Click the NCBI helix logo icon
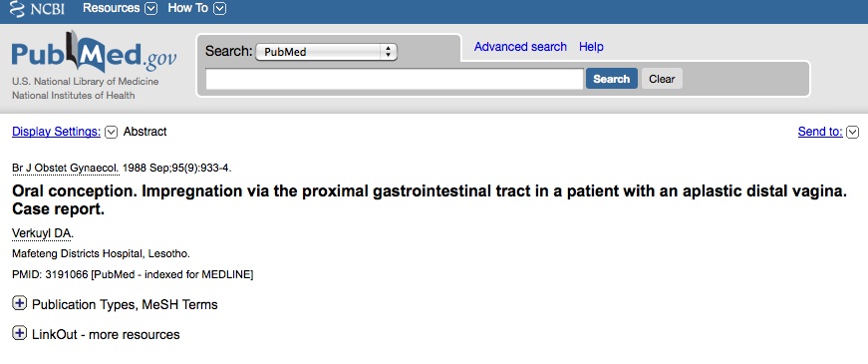 18,8
